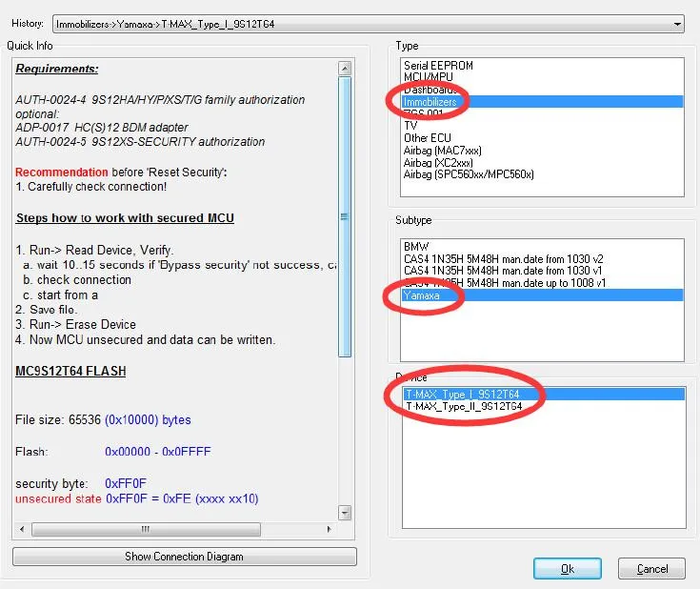The height and width of the screenshot is (589, 700).
Task: Confirm with the Ok button
Action: coord(568,569)
